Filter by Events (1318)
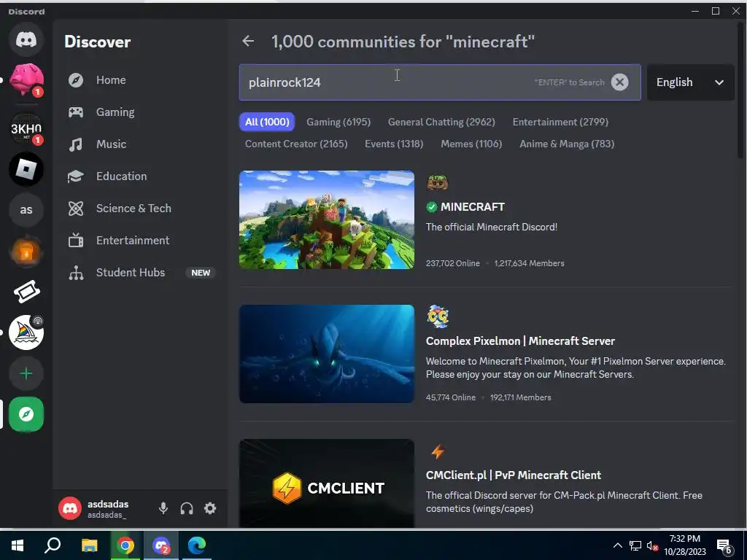 (394, 144)
